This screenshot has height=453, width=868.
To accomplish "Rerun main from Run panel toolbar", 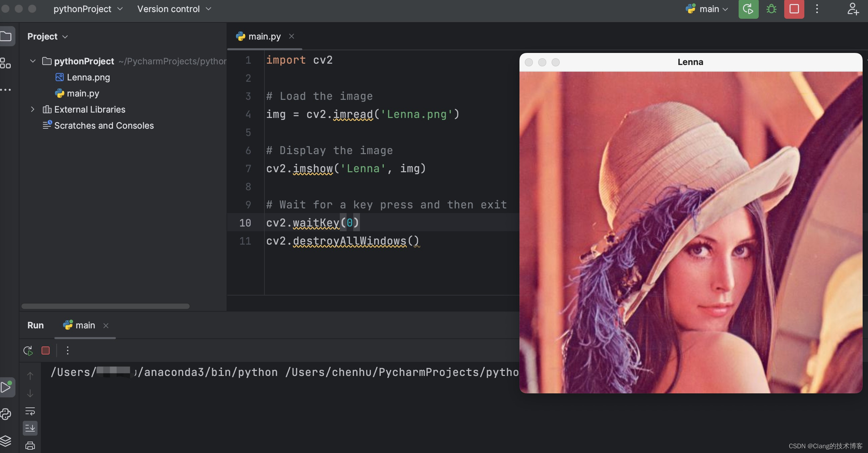I will [28, 350].
